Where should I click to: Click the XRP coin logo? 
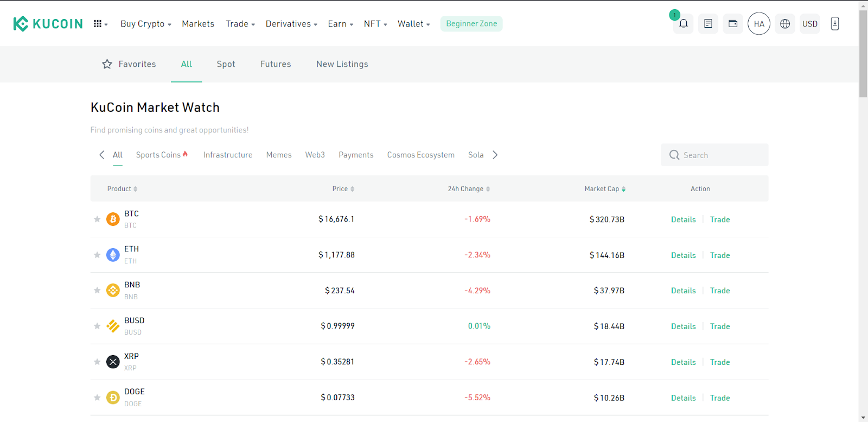pos(113,362)
